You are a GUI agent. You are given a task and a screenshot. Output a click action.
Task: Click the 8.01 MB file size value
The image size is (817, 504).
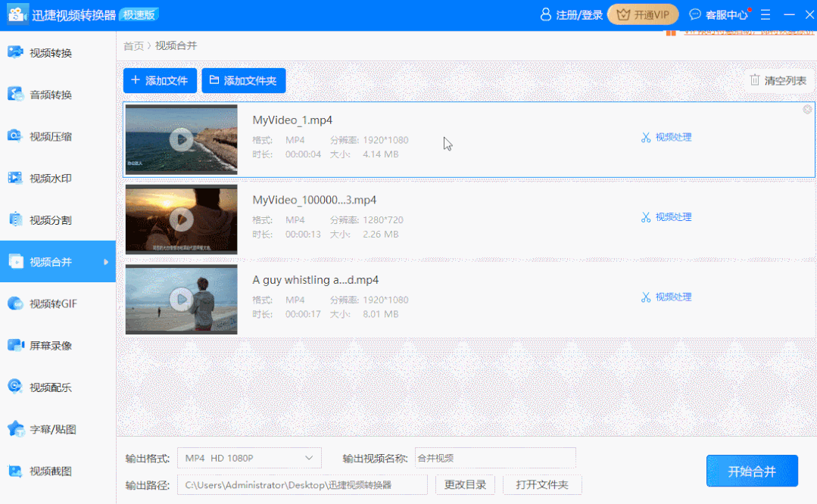[380, 314]
